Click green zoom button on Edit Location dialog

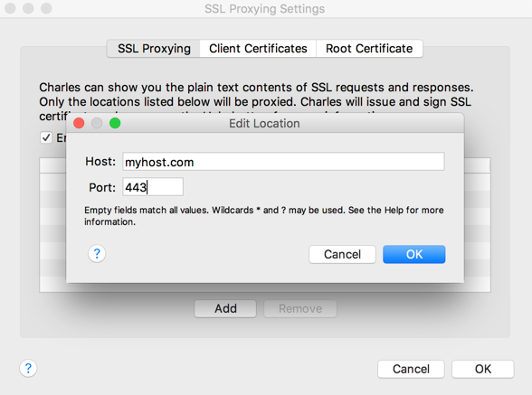click(115, 123)
